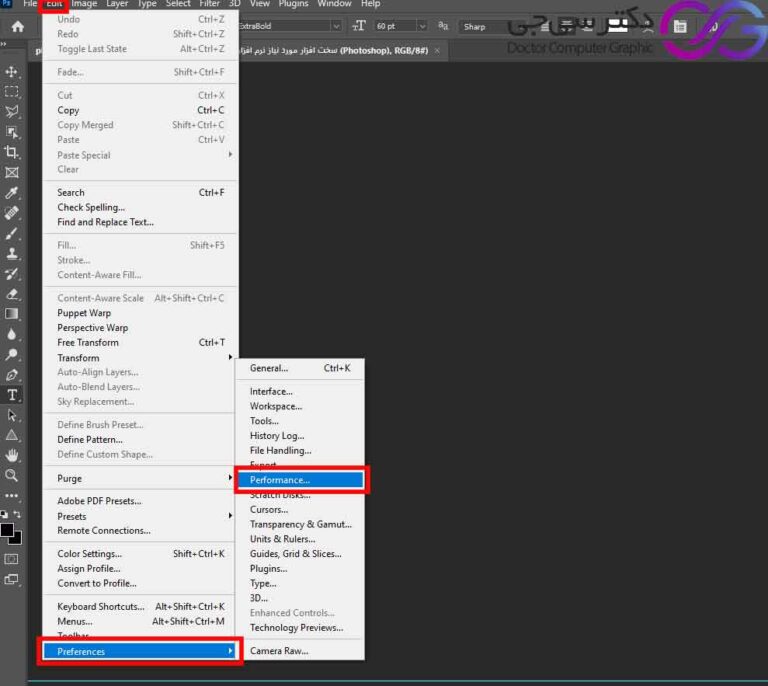
Task: Select the Gradient tool
Action: click(12, 314)
